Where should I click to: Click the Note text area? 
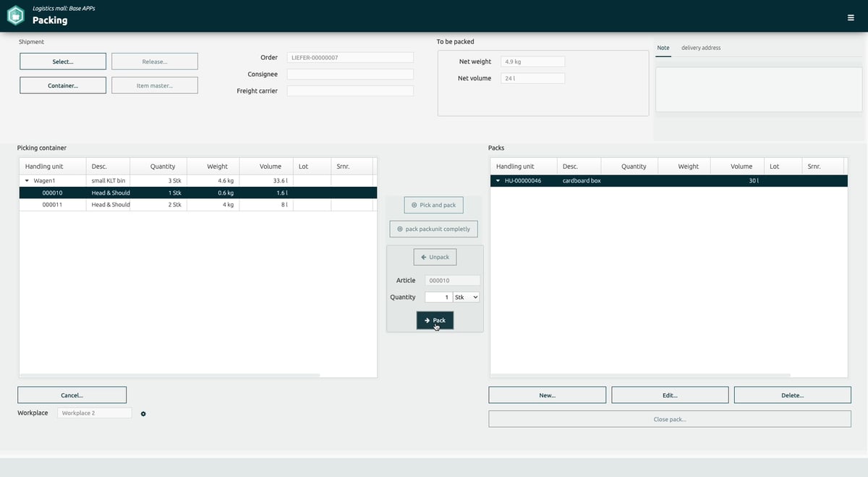[759, 90]
